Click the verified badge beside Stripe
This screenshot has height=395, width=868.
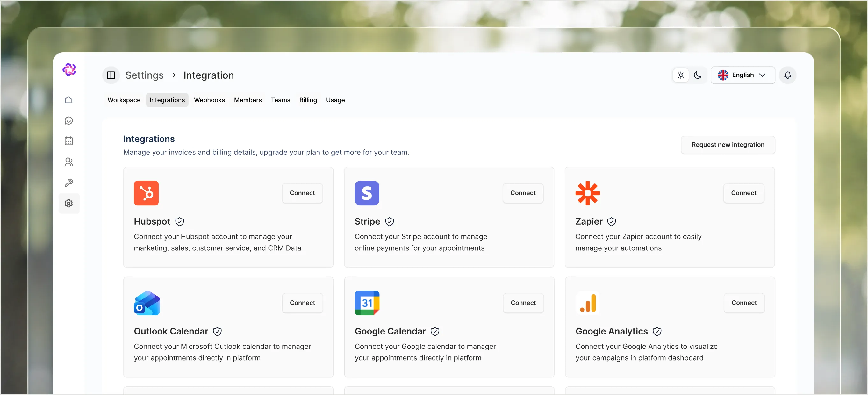(390, 221)
